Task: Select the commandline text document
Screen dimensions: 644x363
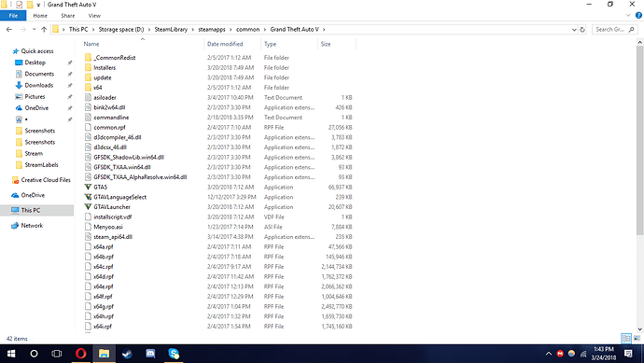Action: (111, 118)
